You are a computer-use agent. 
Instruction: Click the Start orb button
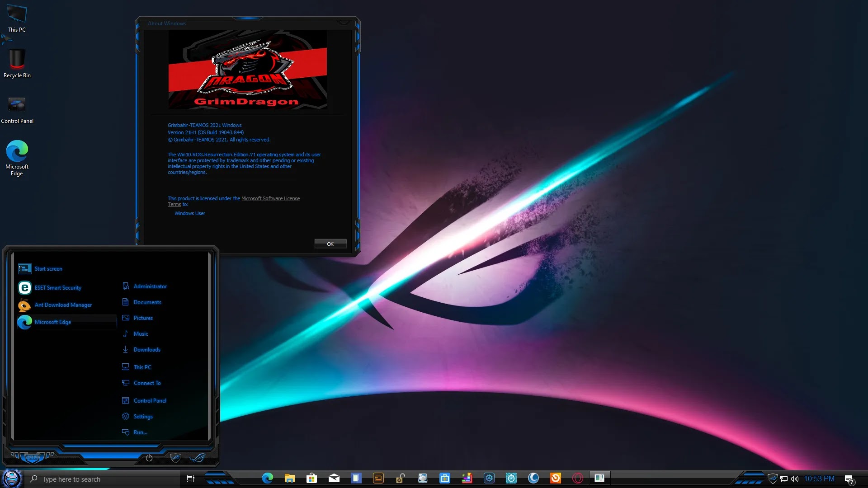tap(12, 478)
